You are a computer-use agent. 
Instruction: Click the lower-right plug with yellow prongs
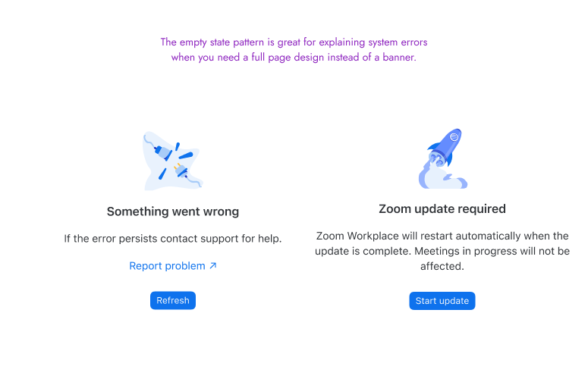(184, 170)
